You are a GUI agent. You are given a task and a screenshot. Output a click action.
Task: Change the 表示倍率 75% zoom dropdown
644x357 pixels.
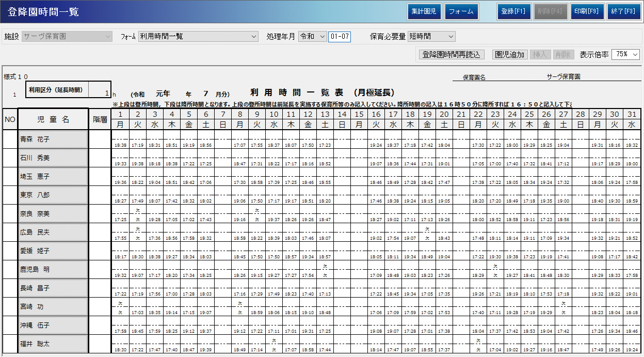click(625, 54)
